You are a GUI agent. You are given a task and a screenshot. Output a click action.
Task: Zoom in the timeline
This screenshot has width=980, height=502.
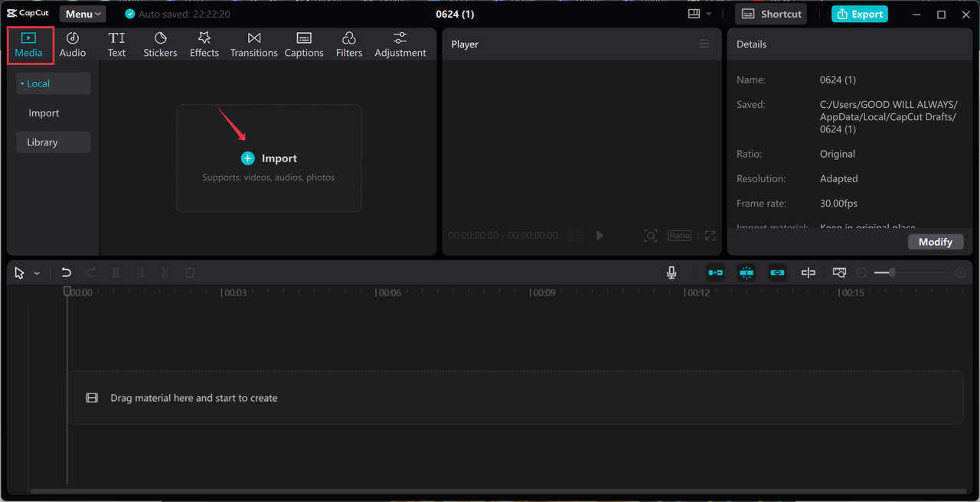[x=961, y=272]
